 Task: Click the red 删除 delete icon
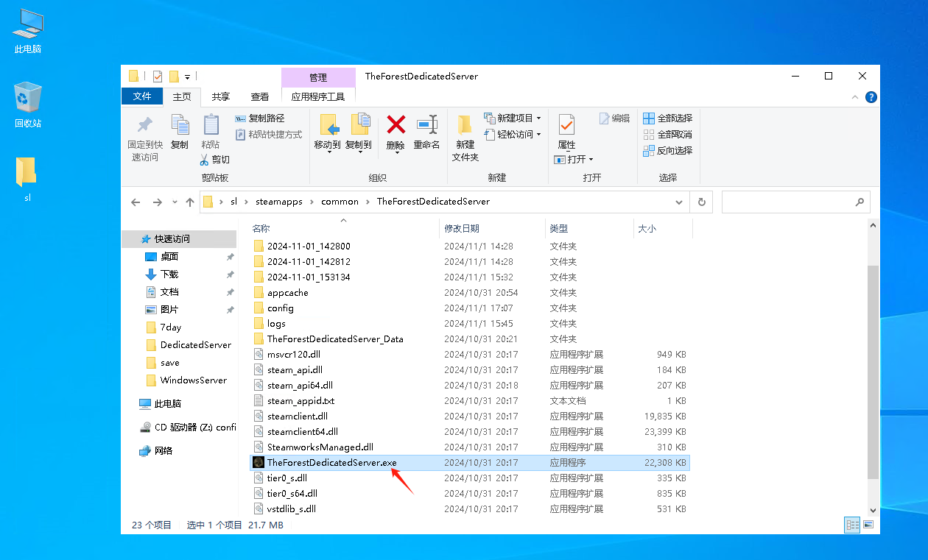(x=396, y=124)
